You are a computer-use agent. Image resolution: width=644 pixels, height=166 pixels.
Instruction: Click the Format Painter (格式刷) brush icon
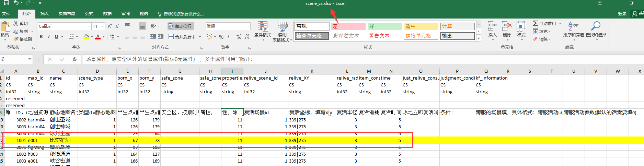[x=16, y=39]
